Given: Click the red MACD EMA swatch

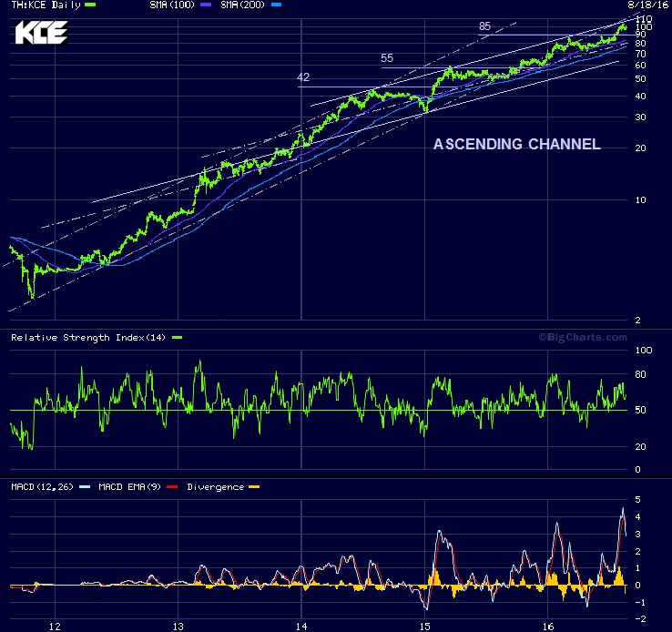Looking at the screenshot, I should coord(172,486).
